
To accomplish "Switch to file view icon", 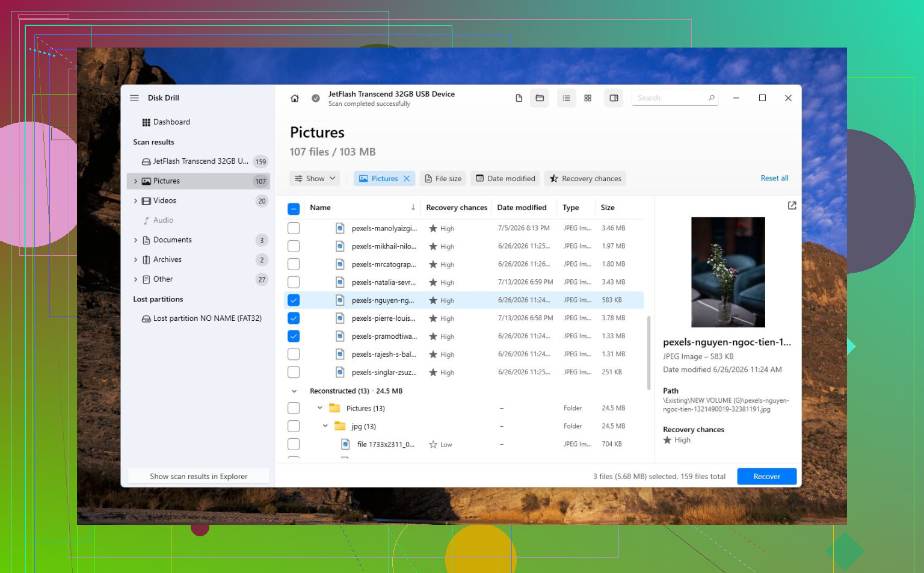I will click(519, 98).
